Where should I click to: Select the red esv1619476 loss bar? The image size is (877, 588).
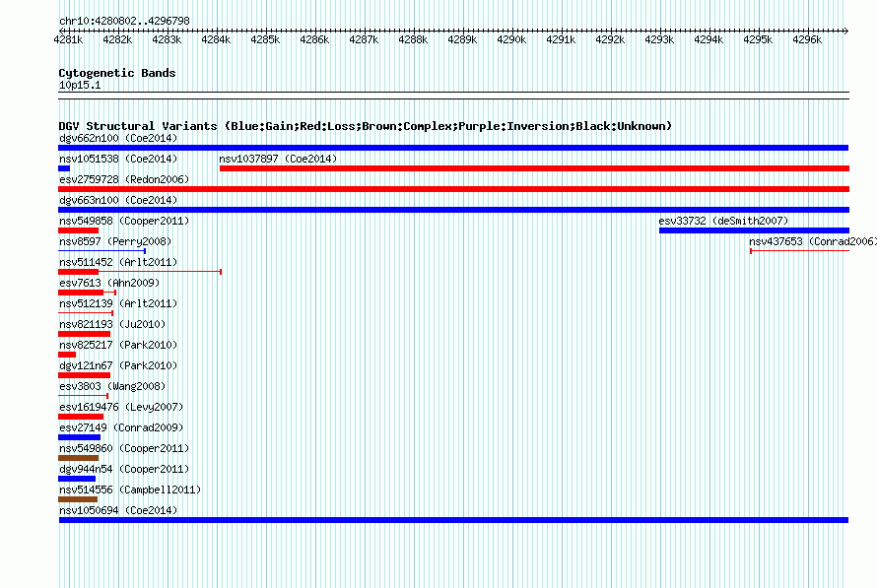tap(81, 417)
